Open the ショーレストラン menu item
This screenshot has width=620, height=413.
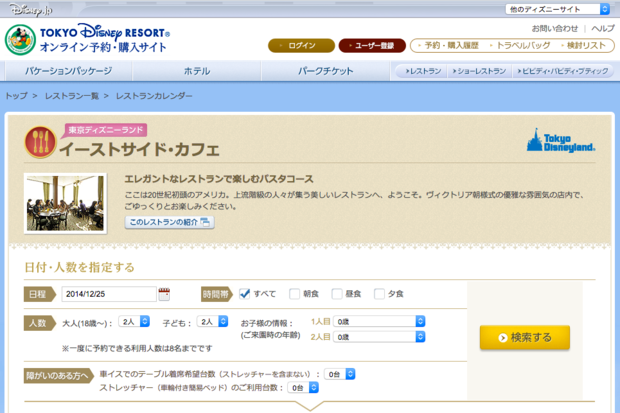tap(479, 71)
